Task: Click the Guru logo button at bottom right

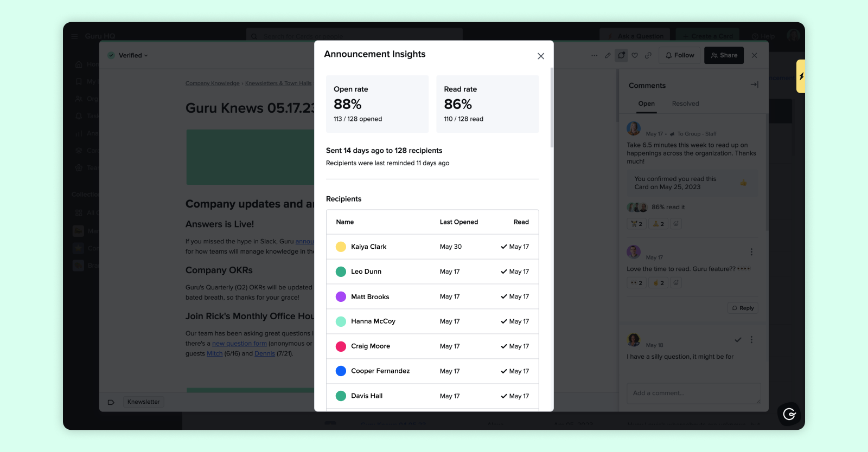Action: pyautogui.click(x=789, y=415)
